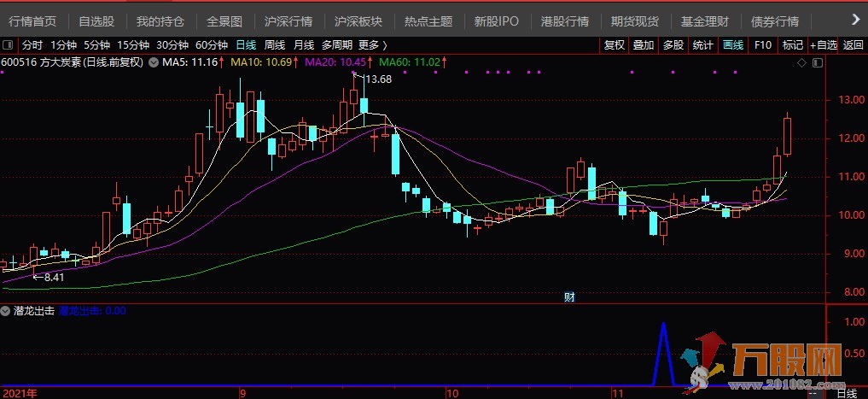Select the 60分钟 period
The image size is (868, 399).
point(212,45)
